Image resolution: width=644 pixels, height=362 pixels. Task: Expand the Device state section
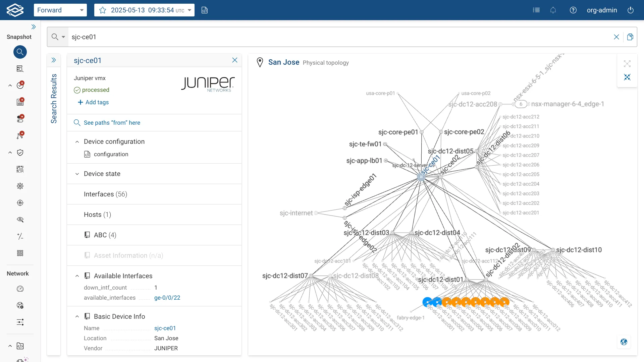154,174
